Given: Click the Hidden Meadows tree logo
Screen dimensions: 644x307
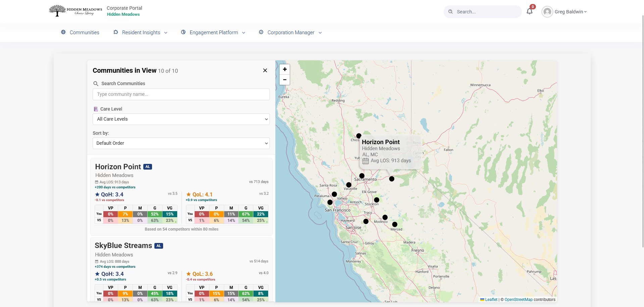Looking at the screenshot, I should tap(57, 11).
